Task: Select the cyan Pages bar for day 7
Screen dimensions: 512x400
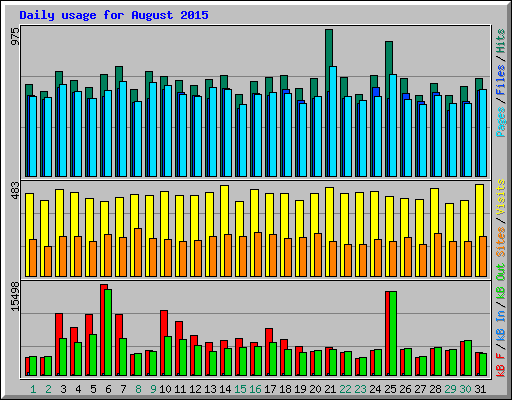Action: (123, 129)
